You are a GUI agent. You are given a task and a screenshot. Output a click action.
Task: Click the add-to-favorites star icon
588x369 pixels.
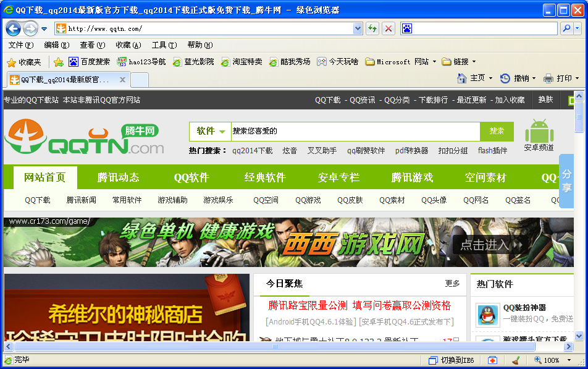[59, 62]
